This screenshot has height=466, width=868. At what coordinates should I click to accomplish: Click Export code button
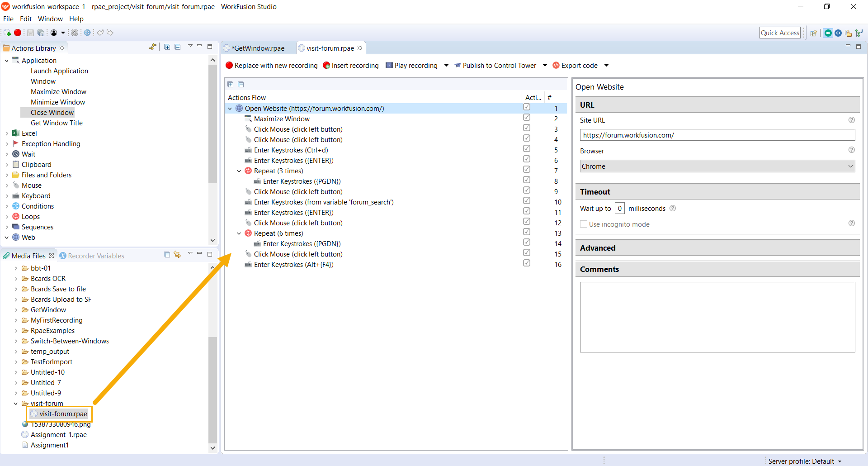pyautogui.click(x=575, y=66)
